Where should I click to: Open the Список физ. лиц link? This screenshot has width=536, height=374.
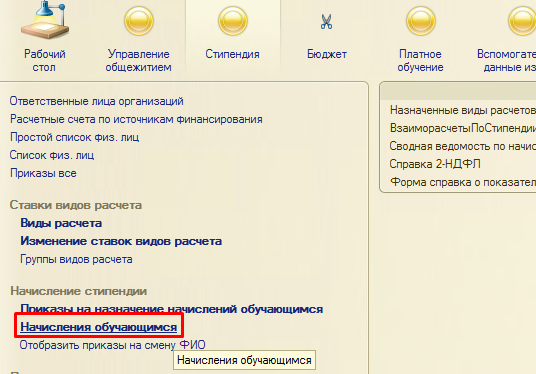52,155
